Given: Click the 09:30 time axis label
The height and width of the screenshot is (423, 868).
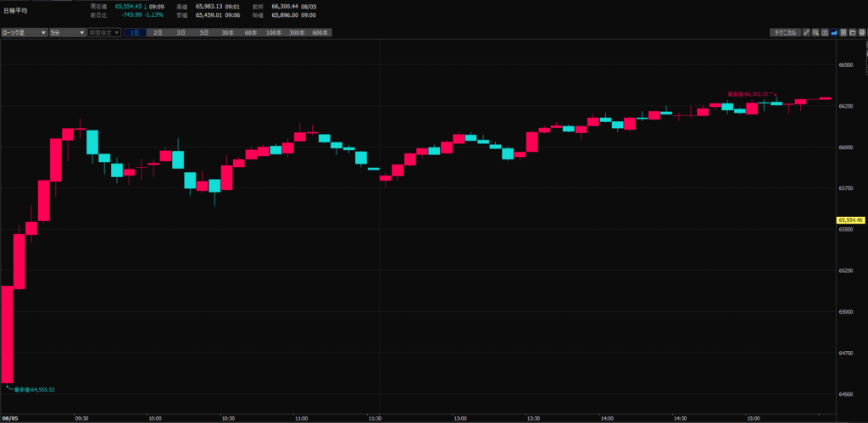Looking at the screenshot, I should click(81, 419).
